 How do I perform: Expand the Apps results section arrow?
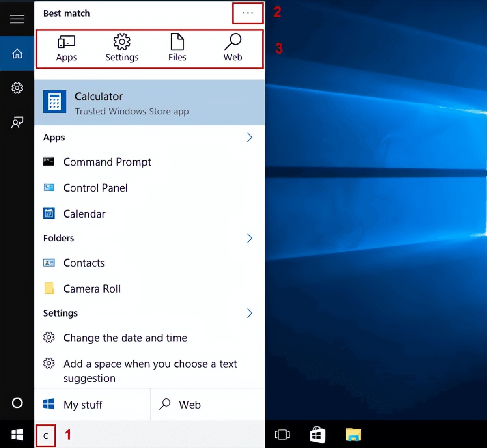click(249, 138)
